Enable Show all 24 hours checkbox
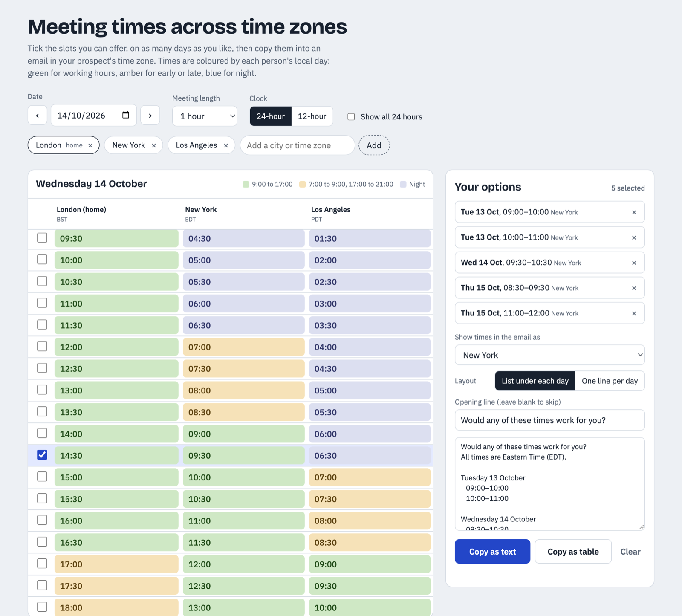Screen dimensions: 682x616 point(351,117)
